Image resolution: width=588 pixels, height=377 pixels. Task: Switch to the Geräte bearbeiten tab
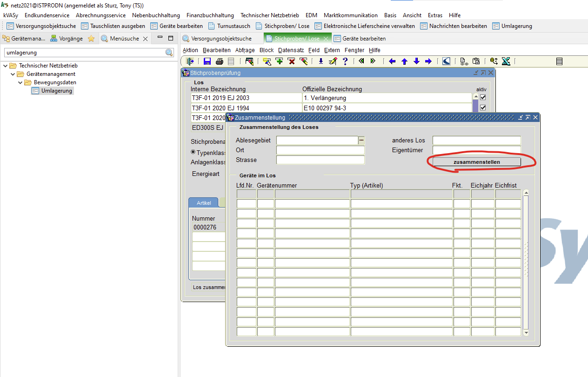point(364,39)
